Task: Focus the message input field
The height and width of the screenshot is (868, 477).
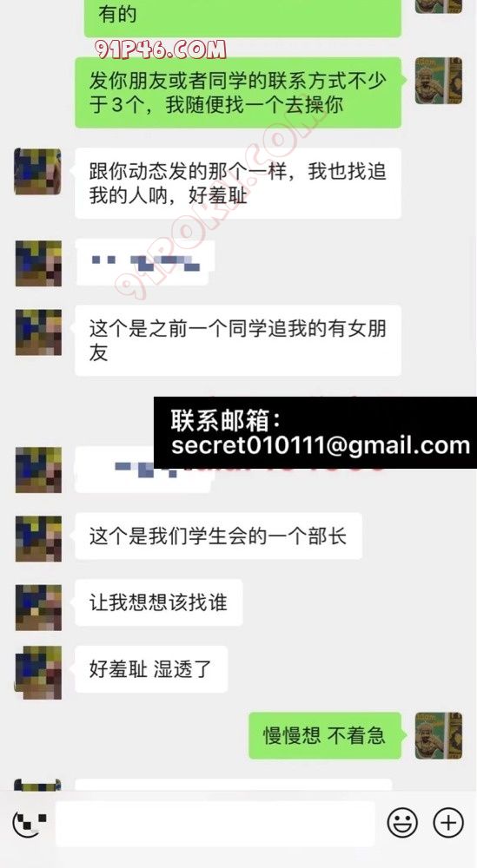Action: click(x=215, y=823)
